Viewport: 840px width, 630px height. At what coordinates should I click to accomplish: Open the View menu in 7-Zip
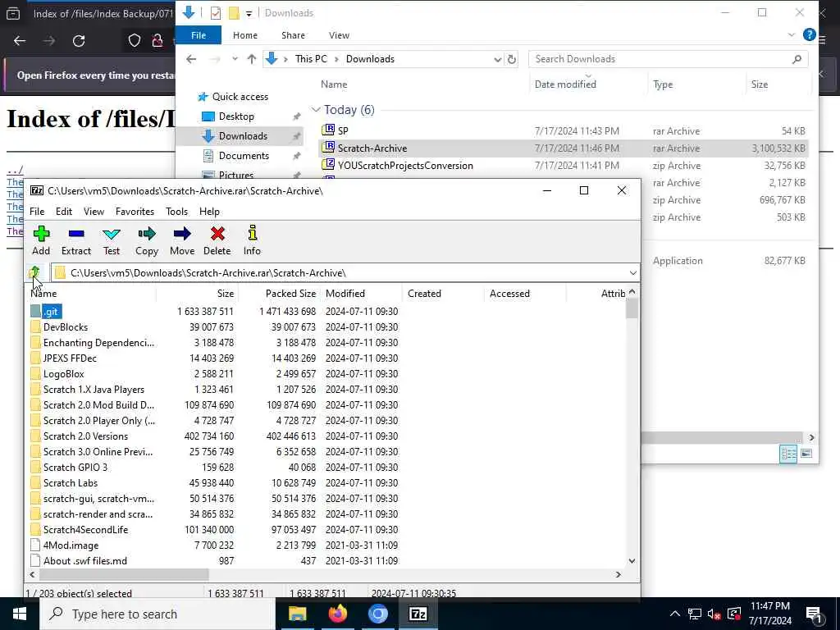pos(94,212)
